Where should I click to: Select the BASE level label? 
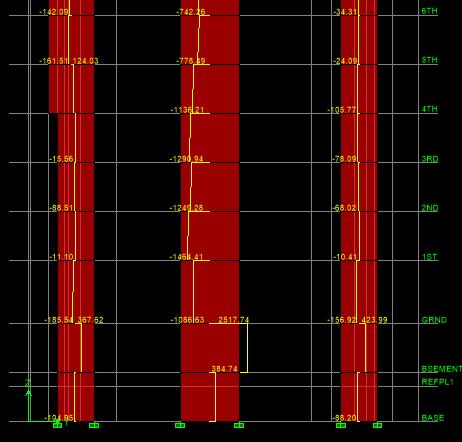click(433, 418)
